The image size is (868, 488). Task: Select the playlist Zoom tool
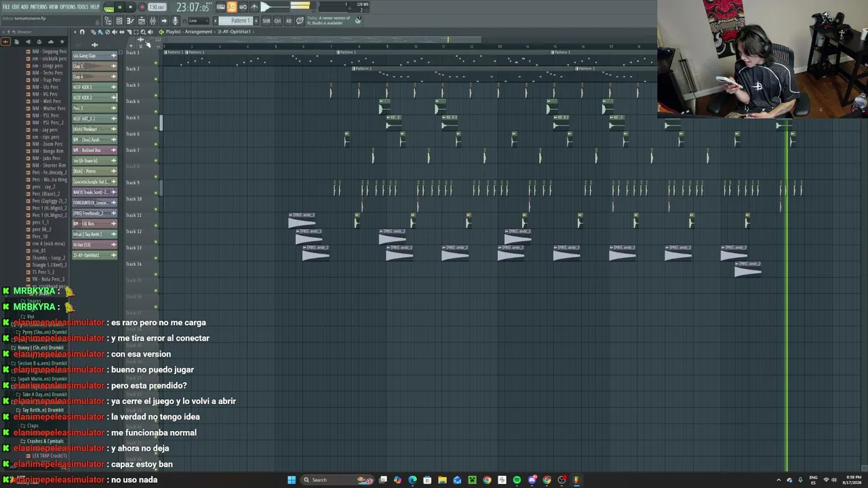click(x=144, y=32)
